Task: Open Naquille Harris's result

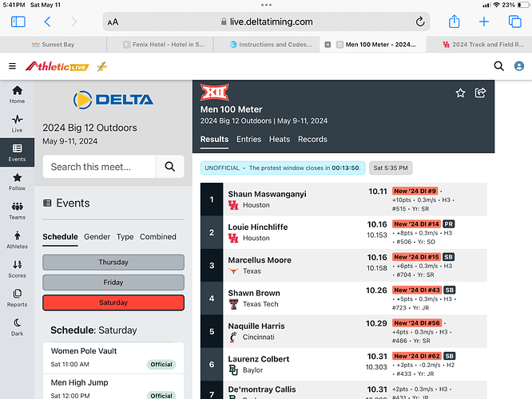Action: click(x=343, y=331)
